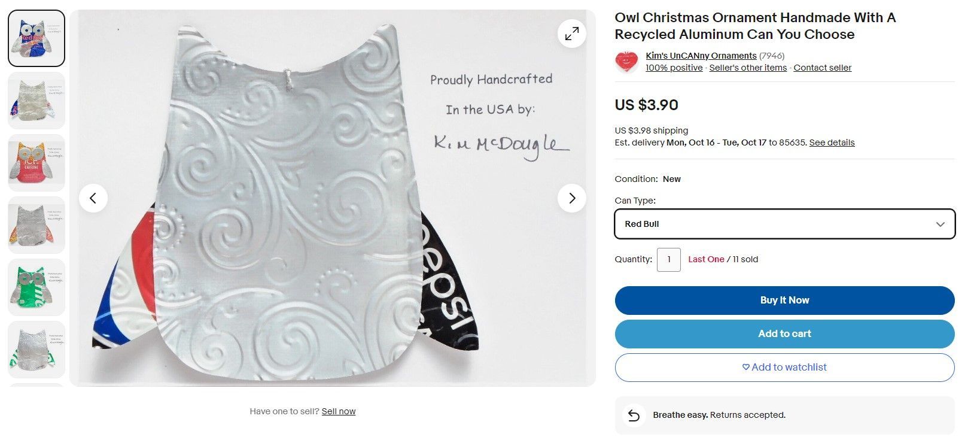The height and width of the screenshot is (446, 980).
Task: Click the Buy It Now button
Action: [785, 301]
